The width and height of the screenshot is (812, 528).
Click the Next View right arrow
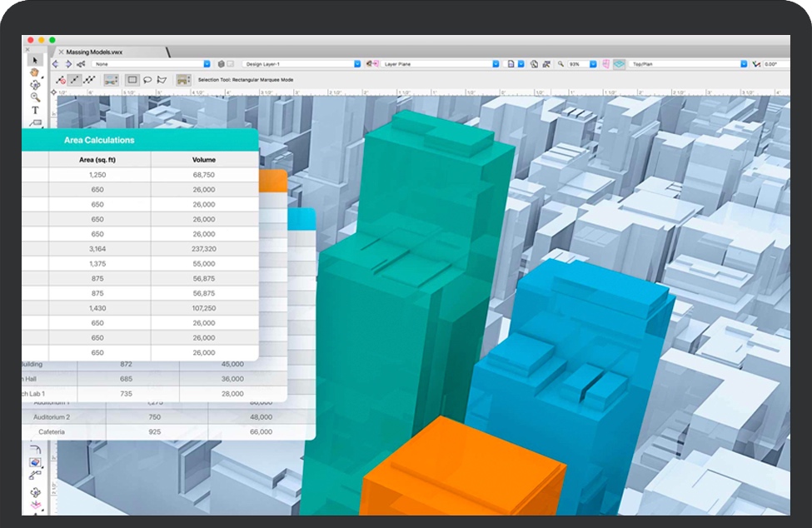[x=67, y=64]
